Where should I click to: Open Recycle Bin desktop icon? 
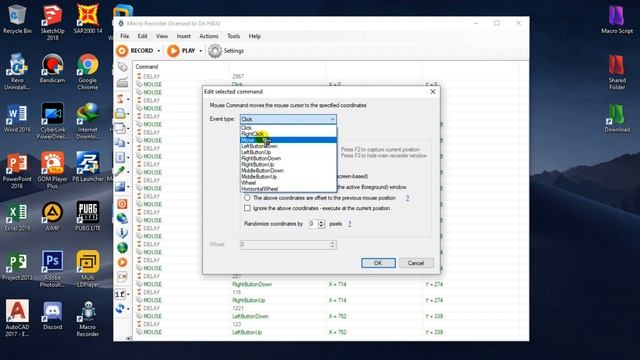click(17, 19)
